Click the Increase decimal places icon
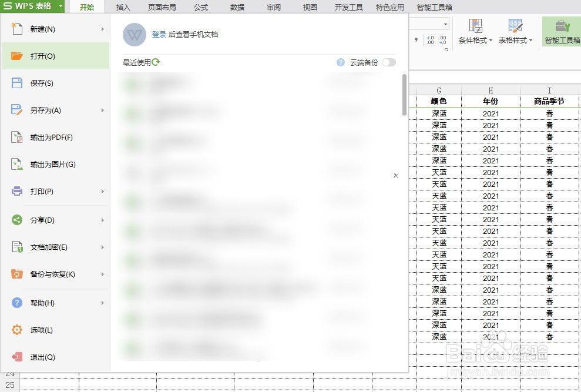The image size is (581, 392). coord(430,40)
